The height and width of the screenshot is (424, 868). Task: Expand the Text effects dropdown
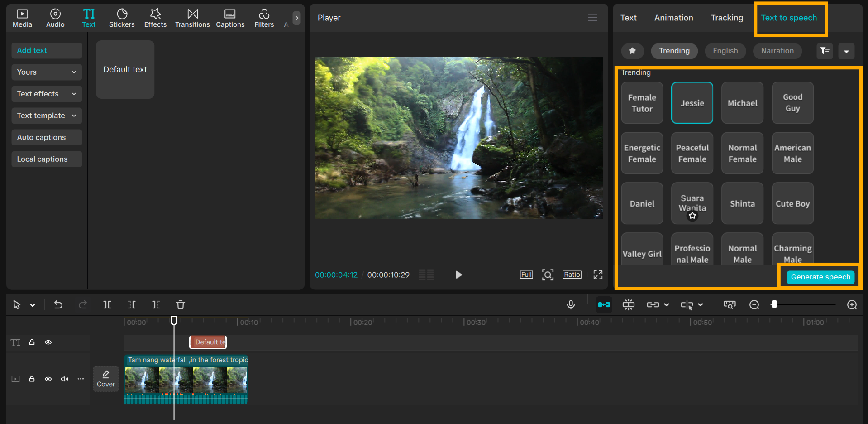47,94
